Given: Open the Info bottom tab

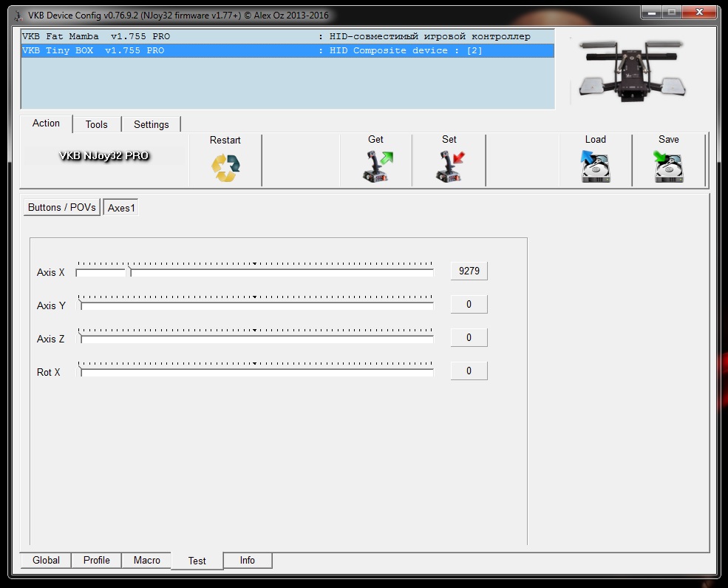Looking at the screenshot, I should [247, 561].
